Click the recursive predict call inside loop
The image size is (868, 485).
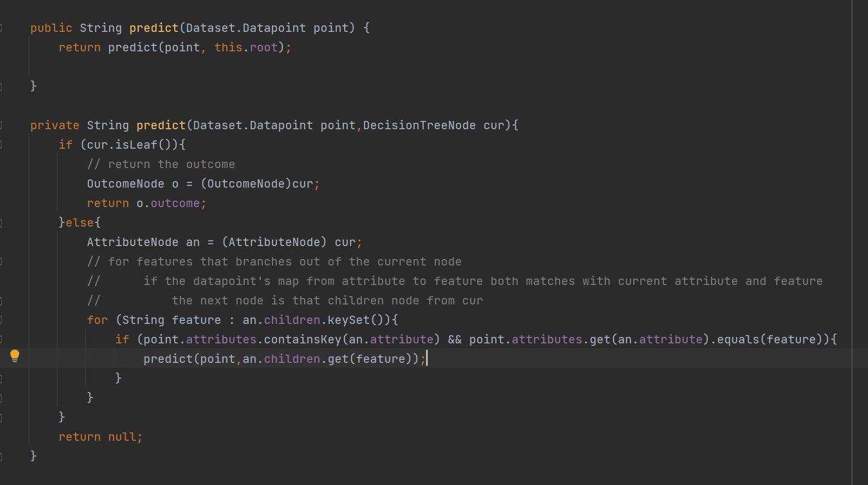(x=168, y=359)
